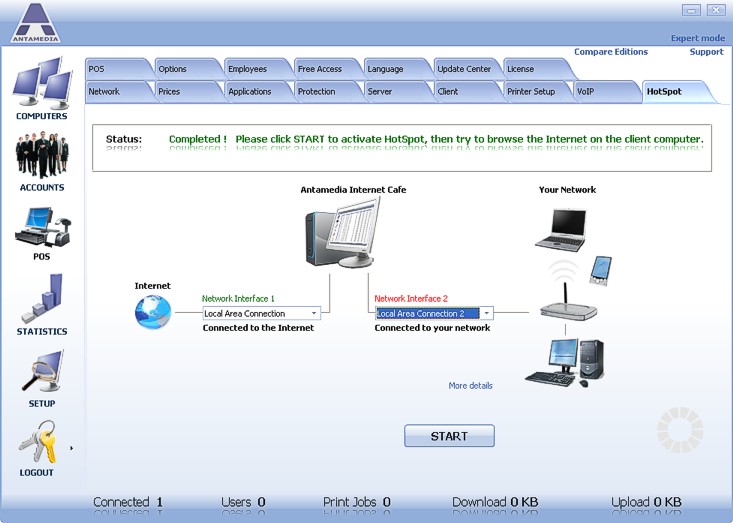Click the Antamedia Internet Cafe heading
Screen dimensions: 733x523
(x=353, y=190)
